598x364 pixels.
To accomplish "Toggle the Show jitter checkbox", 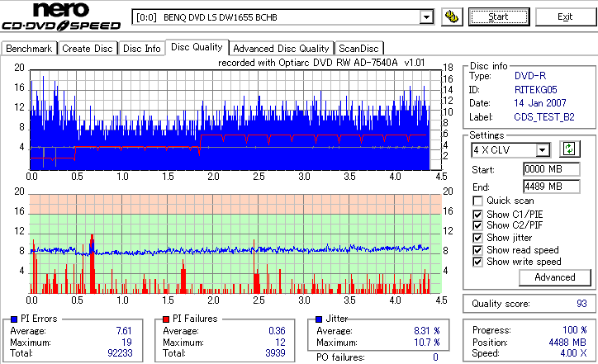I will [477, 238].
